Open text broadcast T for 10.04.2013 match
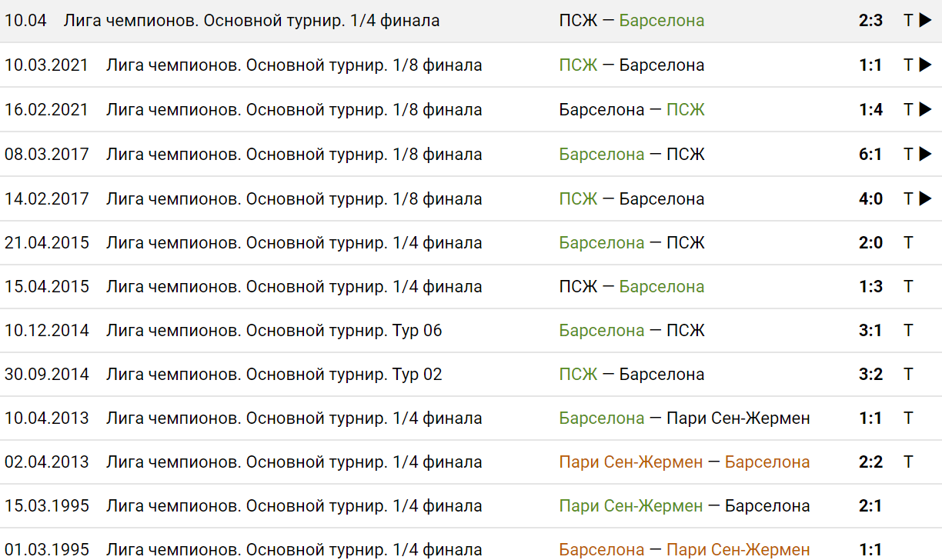The width and height of the screenshot is (942, 560). pos(908,418)
